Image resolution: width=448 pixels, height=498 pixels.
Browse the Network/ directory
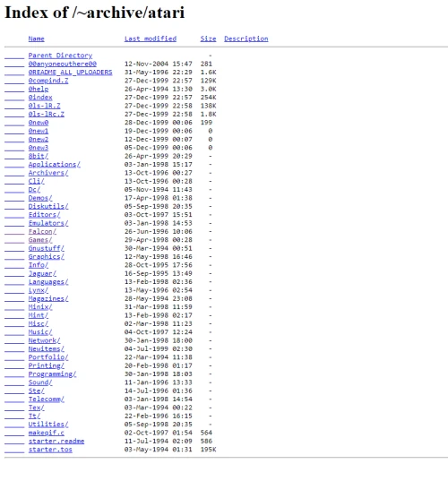click(x=44, y=340)
